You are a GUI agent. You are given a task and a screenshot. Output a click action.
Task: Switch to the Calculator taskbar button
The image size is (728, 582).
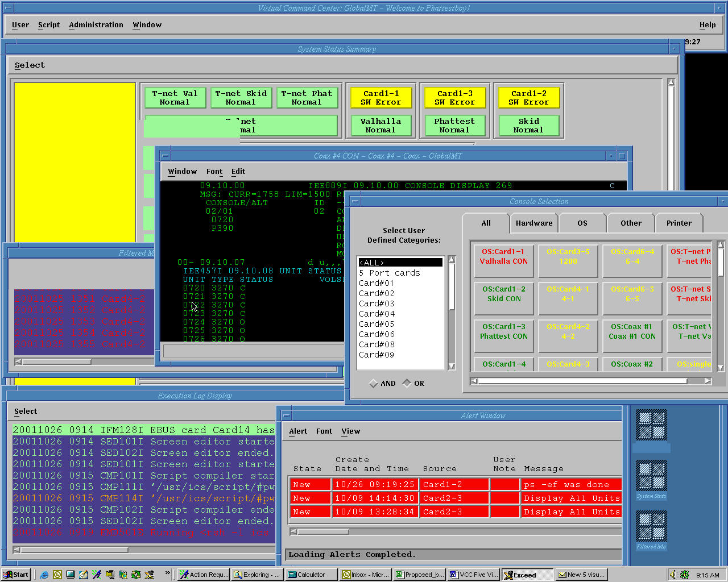point(312,575)
